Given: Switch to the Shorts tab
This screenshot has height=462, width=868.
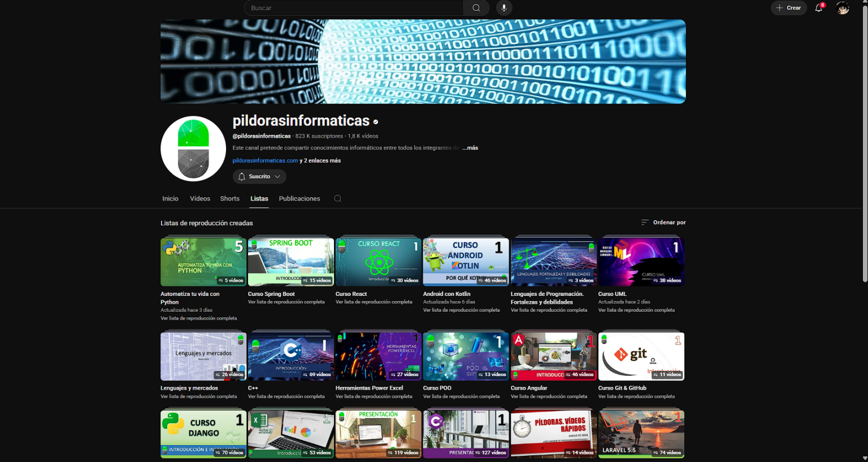Looking at the screenshot, I should tap(229, 199).
